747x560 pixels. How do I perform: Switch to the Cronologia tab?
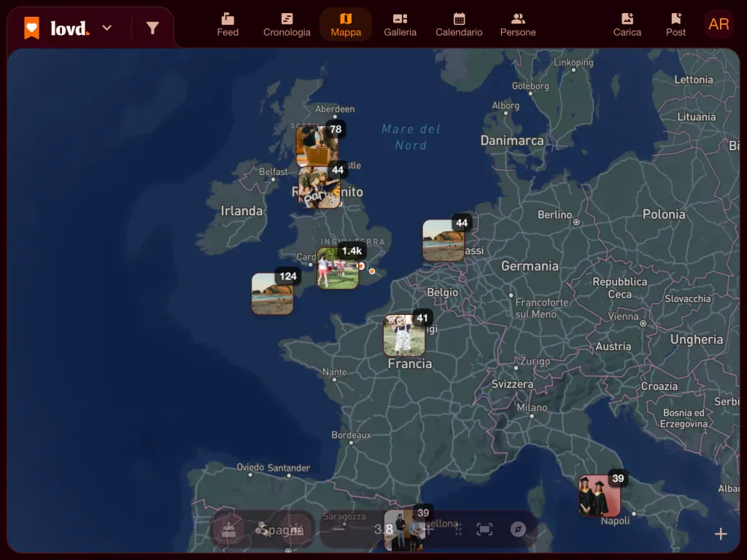click(x=287, y=25)
